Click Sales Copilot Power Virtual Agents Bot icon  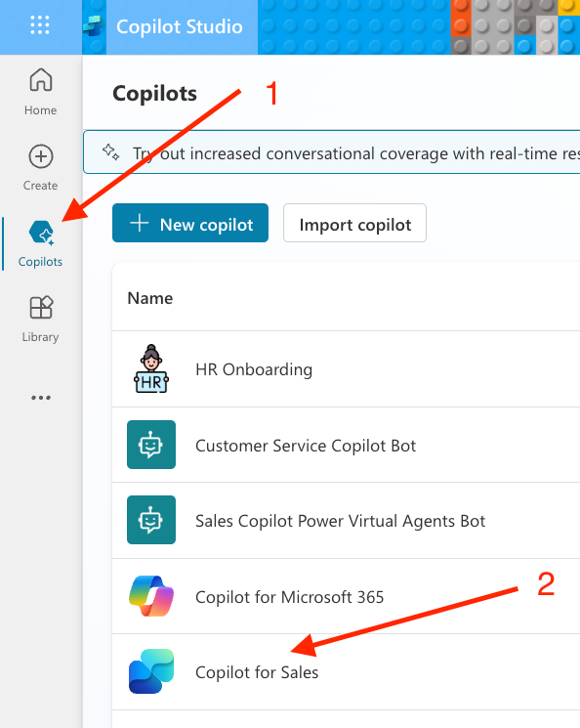point(151,520)
